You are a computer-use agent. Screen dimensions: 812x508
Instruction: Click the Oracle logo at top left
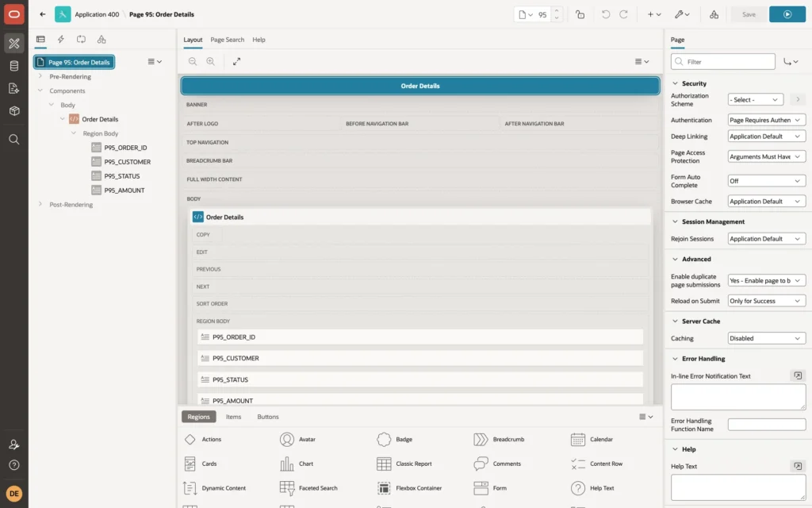coord(14,14)
